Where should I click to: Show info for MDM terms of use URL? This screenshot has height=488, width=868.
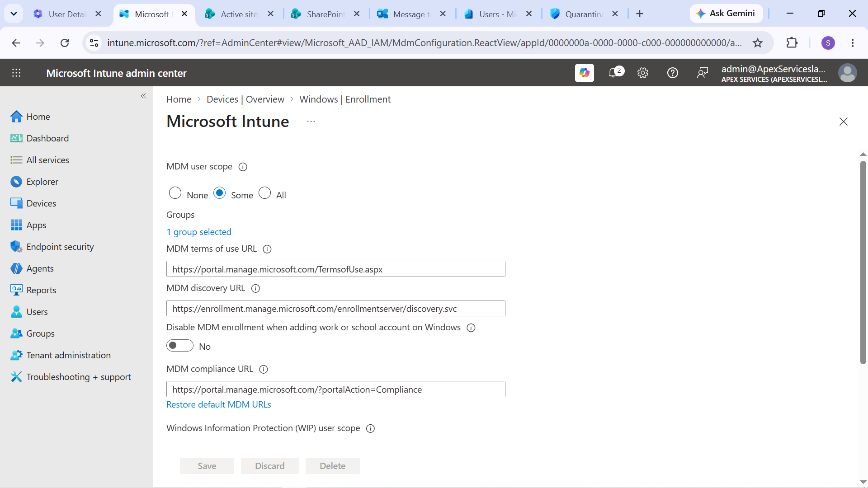tap(267, 249)
